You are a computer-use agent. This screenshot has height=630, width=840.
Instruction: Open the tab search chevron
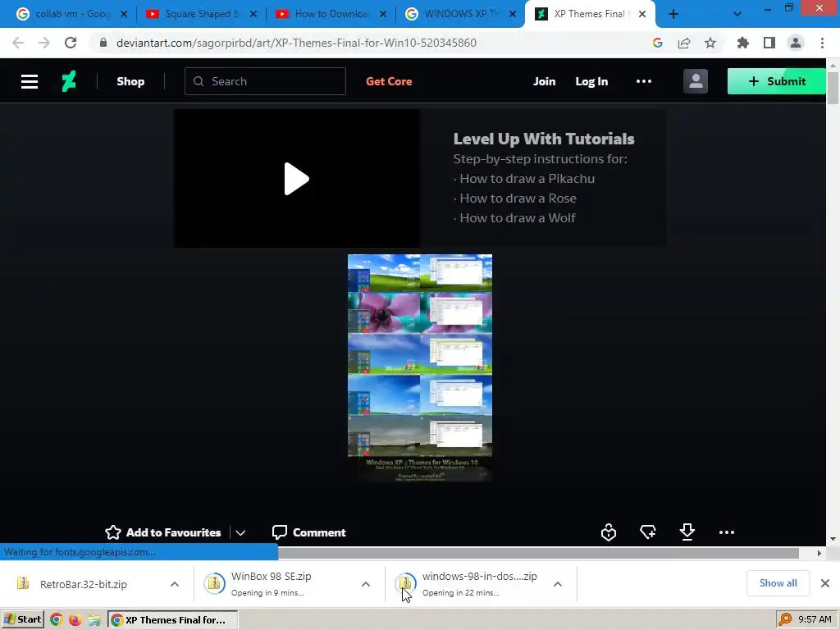[x=737, y=14]
